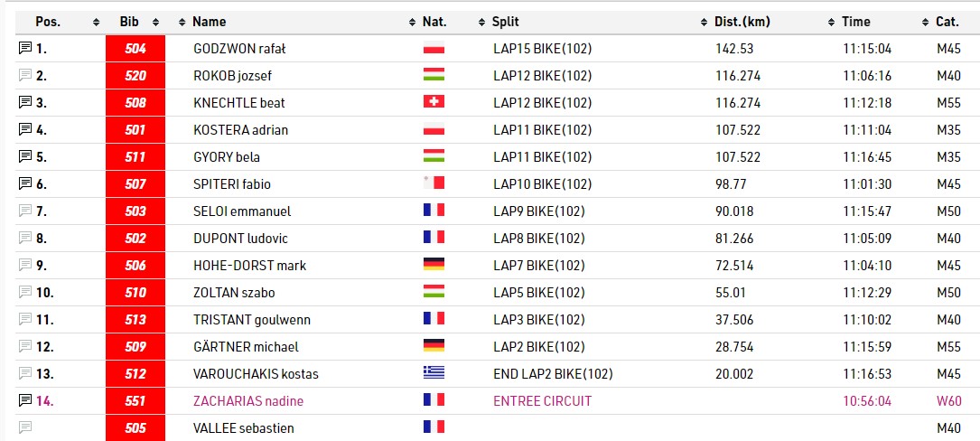The width and height of the screenshot is (980, 441).
Task: Click the Maltese flag for SPITERI fabio
Action: (434, 184)
